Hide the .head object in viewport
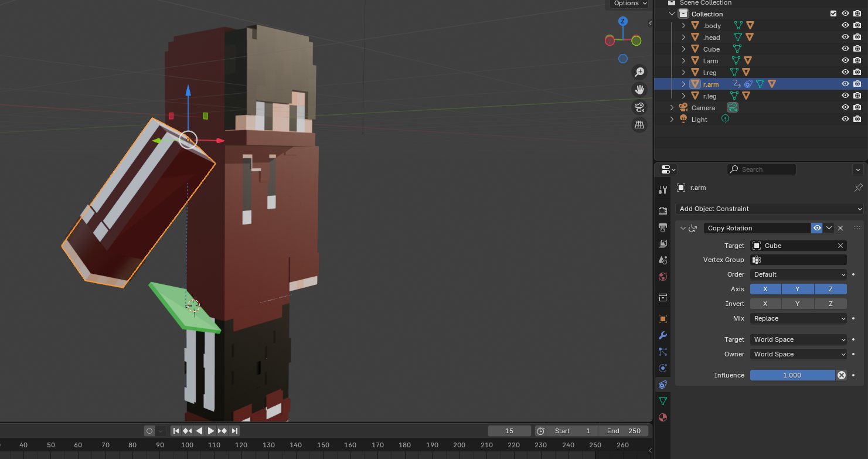 845,38
